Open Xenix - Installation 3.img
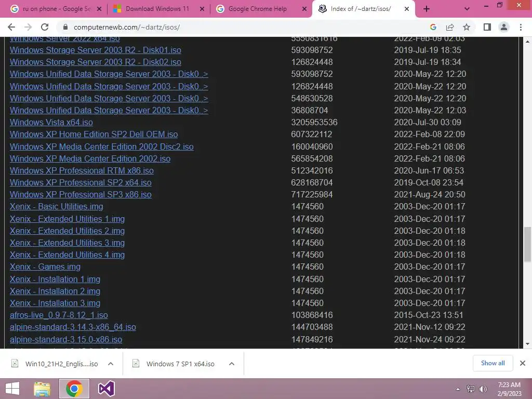Screen dimensions: 532x399 (x=55, y=303)
